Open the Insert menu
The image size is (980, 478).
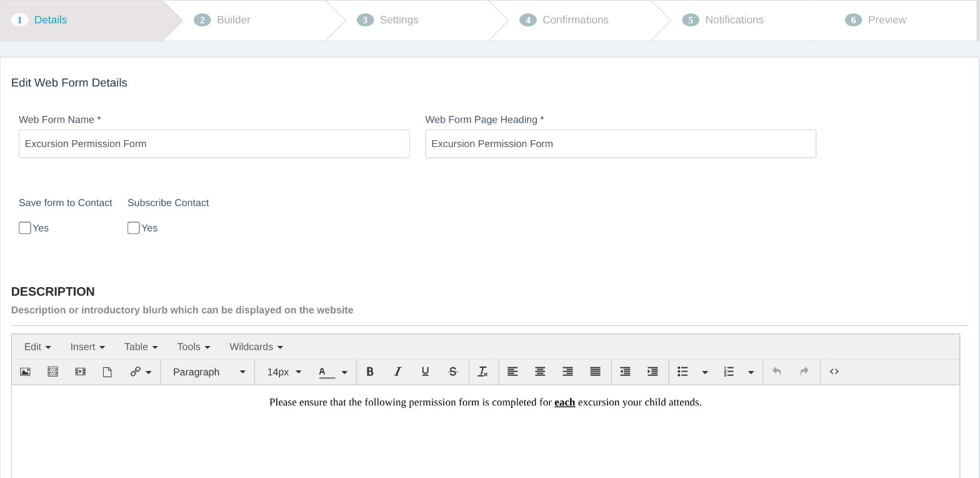(x=87, y=347)
